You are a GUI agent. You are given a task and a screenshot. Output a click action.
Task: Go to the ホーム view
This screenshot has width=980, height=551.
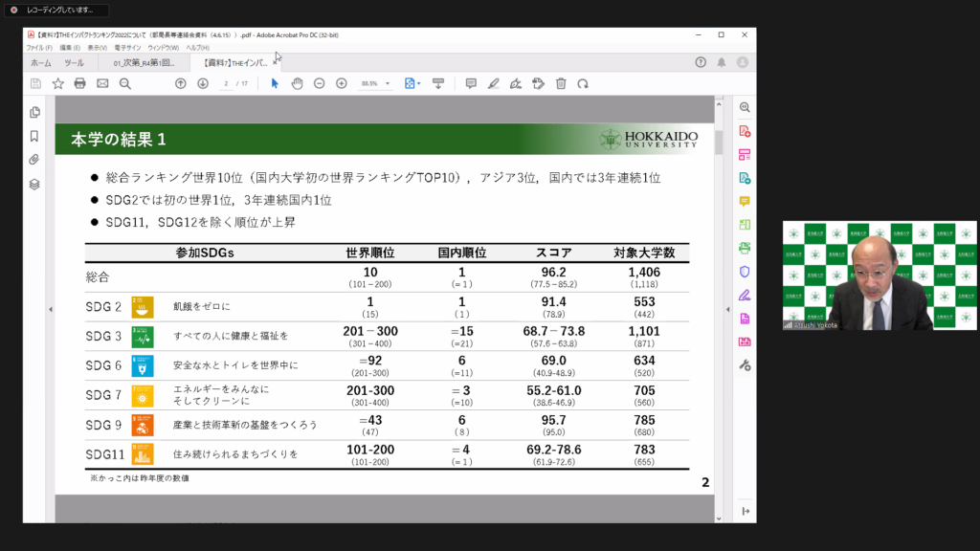click(x=40, y=62)
